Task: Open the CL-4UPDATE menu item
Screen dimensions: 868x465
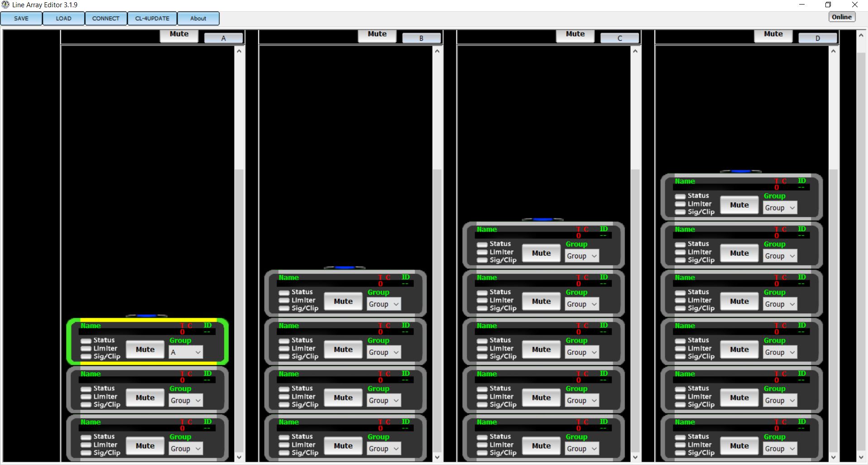Action: click(152, 19)
